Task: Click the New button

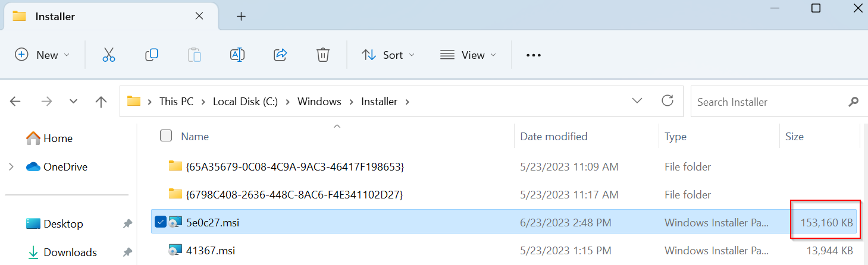Action: (42, 55)
